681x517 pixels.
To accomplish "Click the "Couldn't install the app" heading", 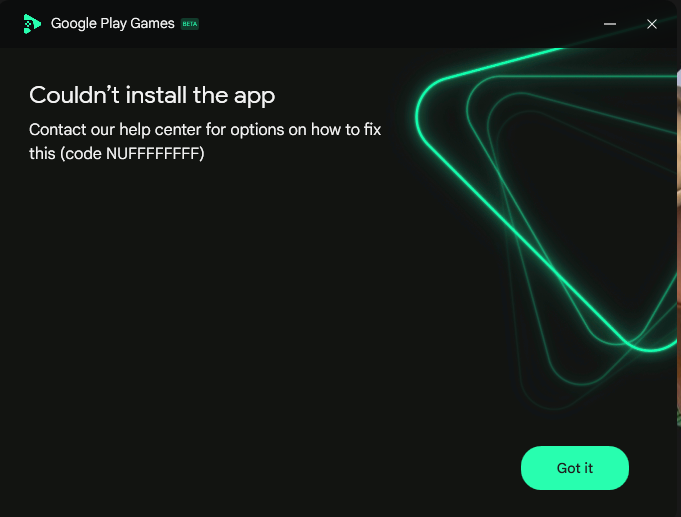I will pos(152,96).
